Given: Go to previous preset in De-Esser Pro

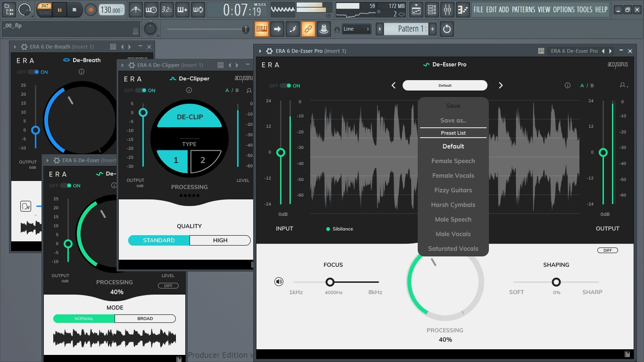Looking at the screenshot, I should tap(394, 85).
